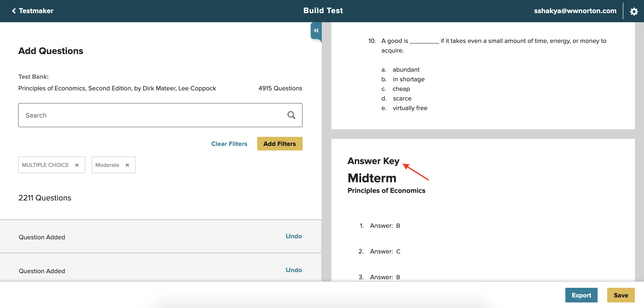Click the Midterm test title
Image resolution: width=644 pixels, height=308 pixels.
coord(372,178)
